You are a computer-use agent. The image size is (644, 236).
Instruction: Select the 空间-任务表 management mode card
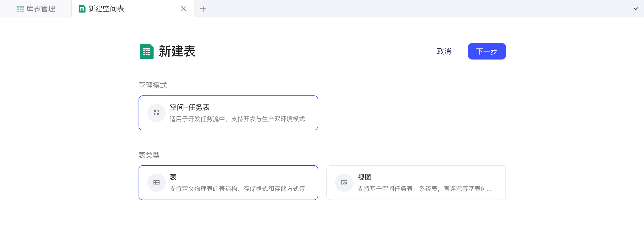[x=228, y=113]
